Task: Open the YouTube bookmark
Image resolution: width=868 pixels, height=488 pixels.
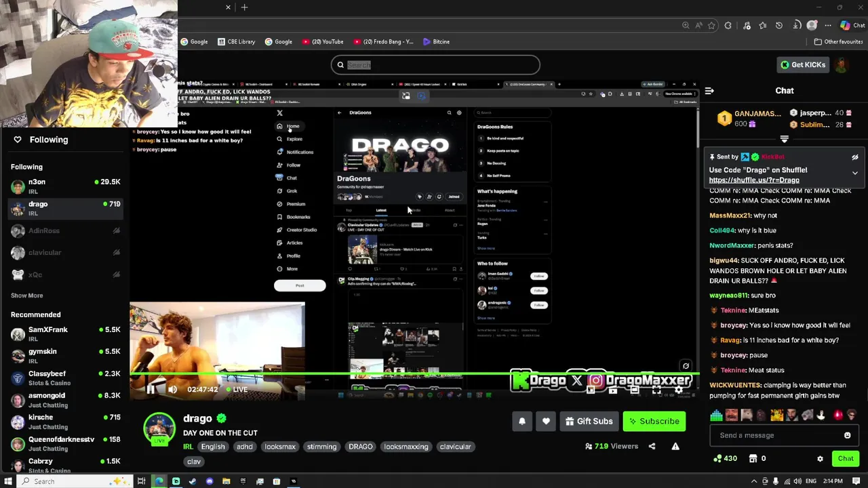Action: point(323,41)
